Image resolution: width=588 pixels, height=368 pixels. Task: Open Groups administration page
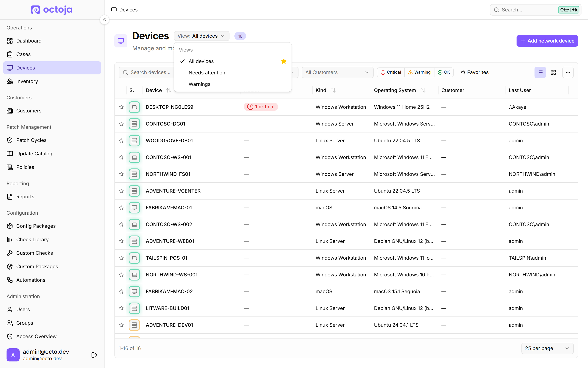point(52,323)
